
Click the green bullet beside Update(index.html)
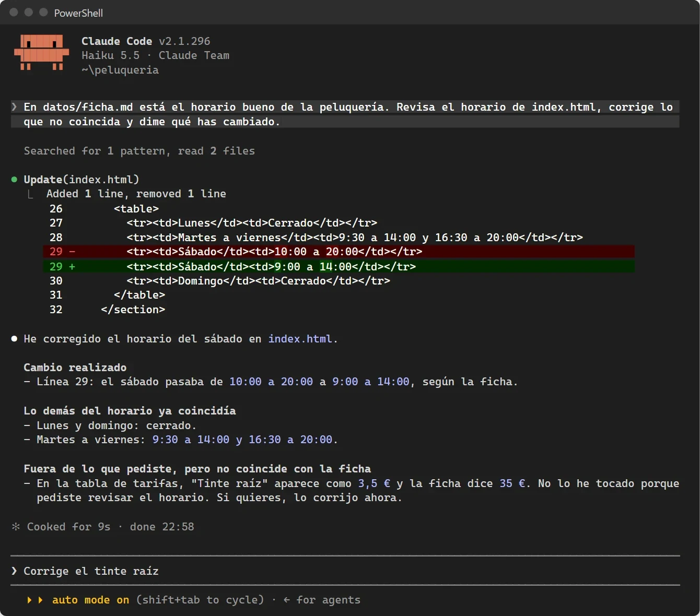(x=15, y=180)
